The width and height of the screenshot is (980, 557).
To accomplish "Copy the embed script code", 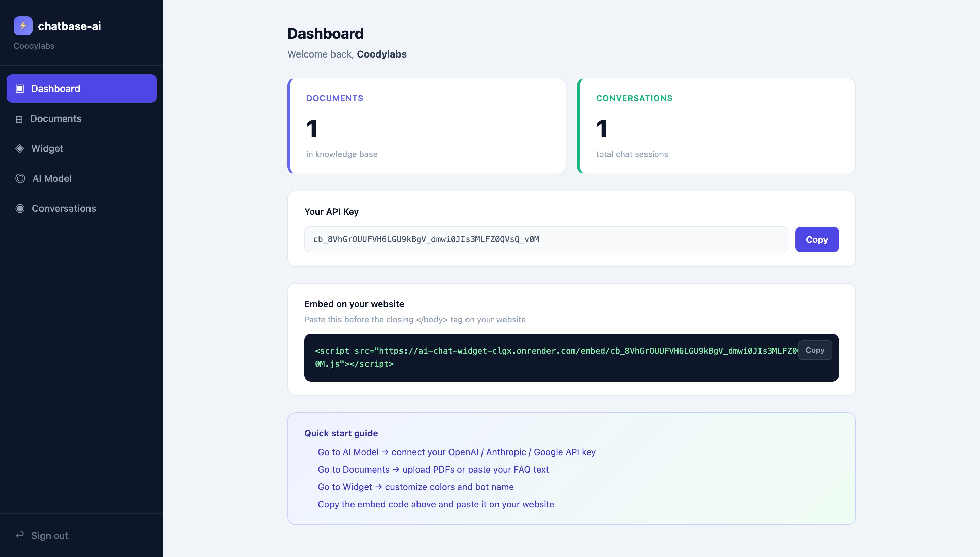I will pos(815,350).
